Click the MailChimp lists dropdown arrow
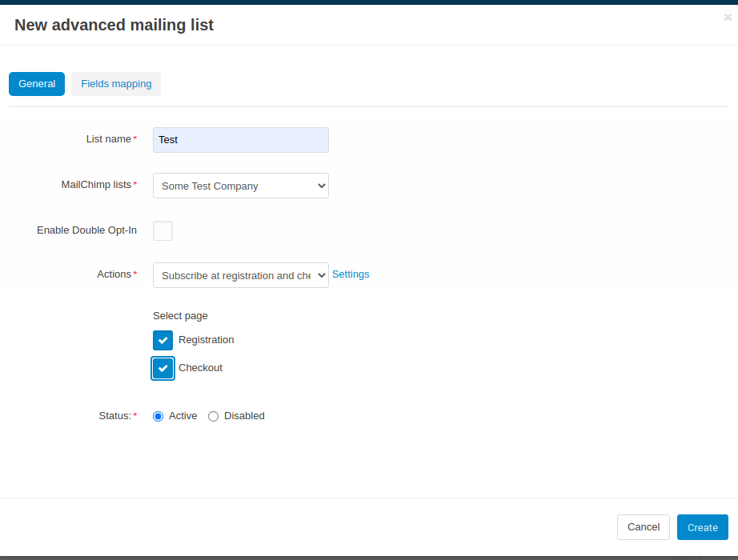Screen dimensions: 738x560 point(322,186)
